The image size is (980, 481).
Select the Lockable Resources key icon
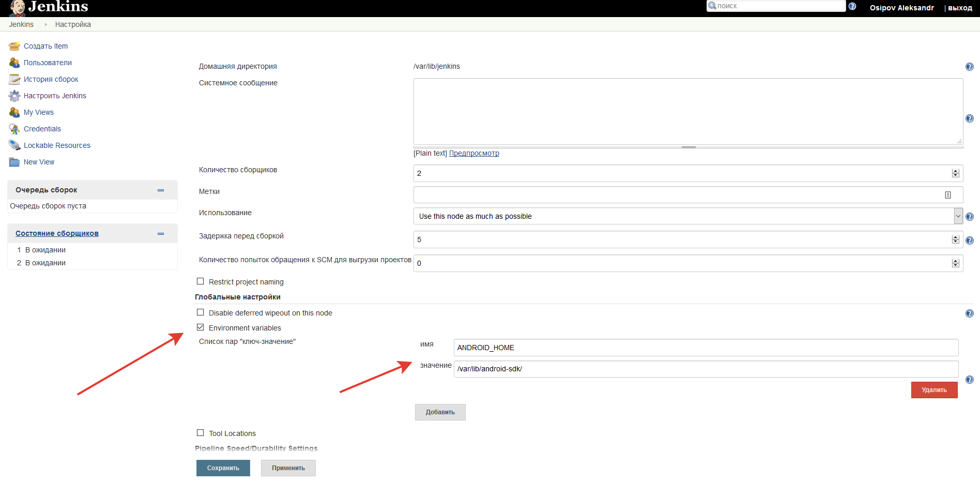click(14, 145)
